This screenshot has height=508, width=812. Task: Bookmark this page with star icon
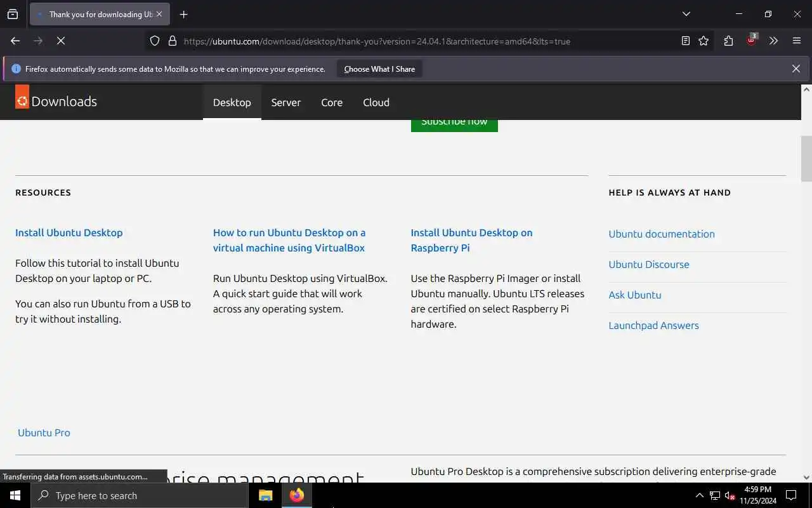(704, 41)
